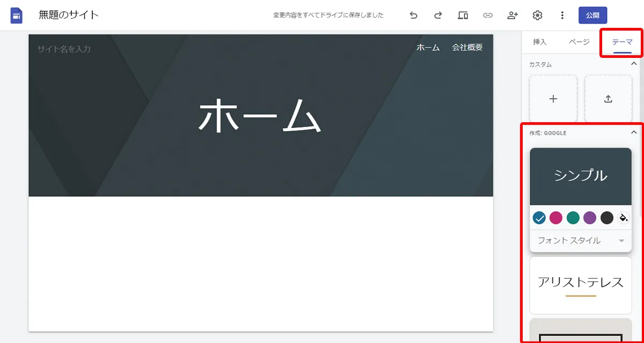644x343 pixels.
Task: Click the copy site link icon
Action: [x=488, y=15]
